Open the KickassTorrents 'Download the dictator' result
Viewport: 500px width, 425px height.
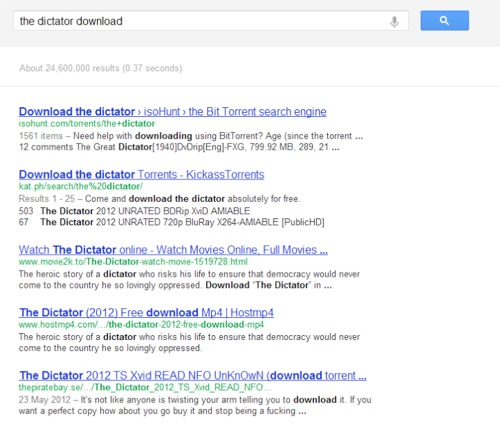141,174
